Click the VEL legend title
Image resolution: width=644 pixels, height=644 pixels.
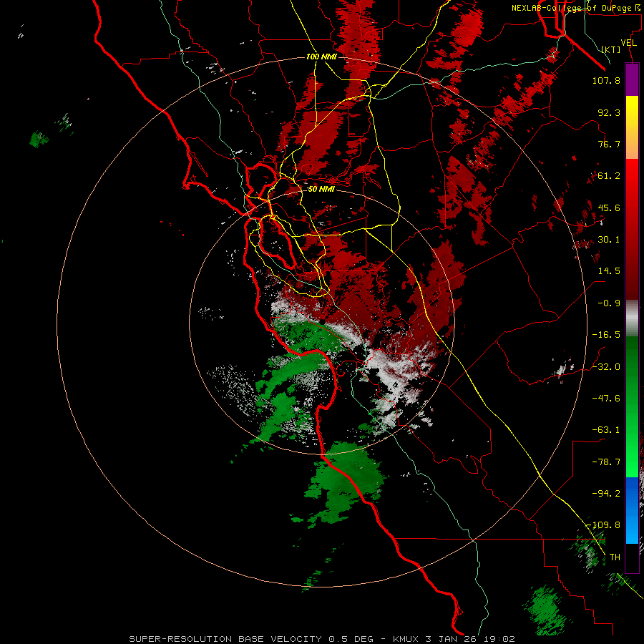[x=628, y=43]
